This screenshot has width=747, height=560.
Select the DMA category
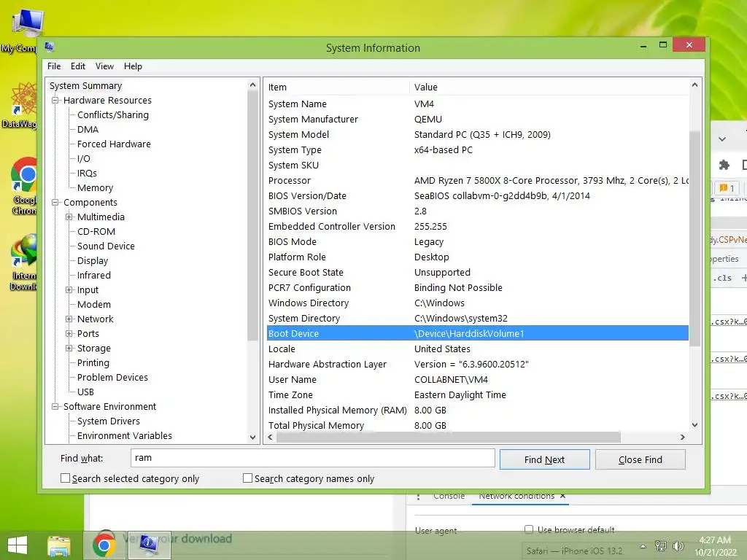(x=88, y=130)
